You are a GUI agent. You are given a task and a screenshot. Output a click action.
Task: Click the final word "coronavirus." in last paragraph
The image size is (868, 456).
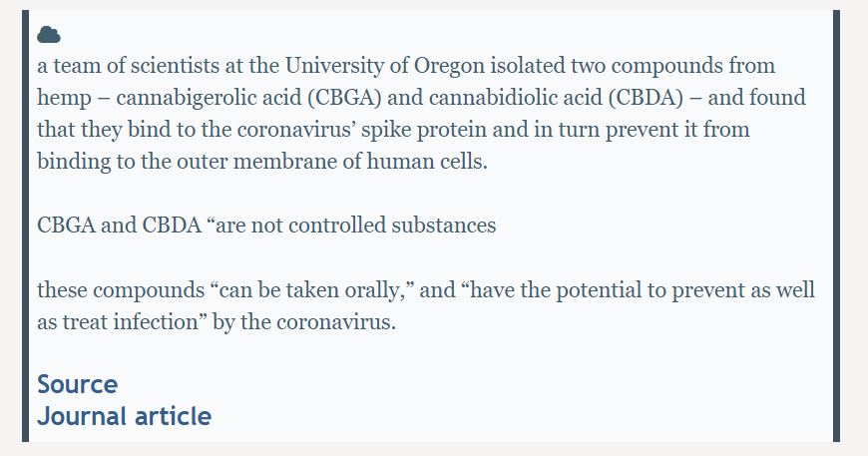(x=336, y=321)
